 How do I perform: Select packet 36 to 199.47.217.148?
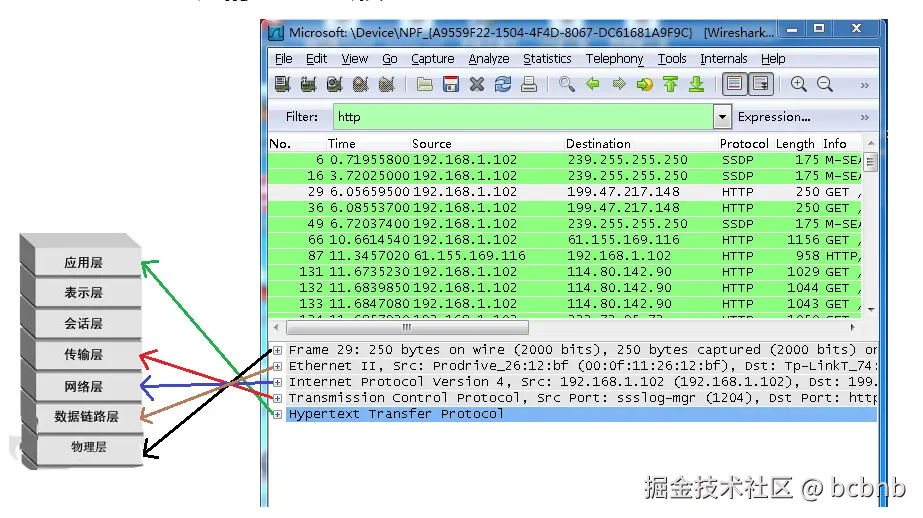pos(565,208)
